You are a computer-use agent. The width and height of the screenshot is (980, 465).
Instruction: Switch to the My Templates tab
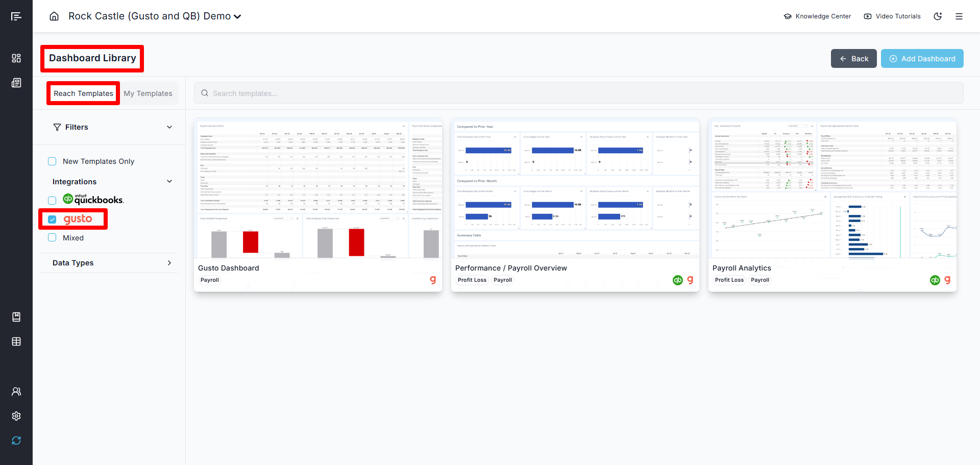(x=148, y=93)
